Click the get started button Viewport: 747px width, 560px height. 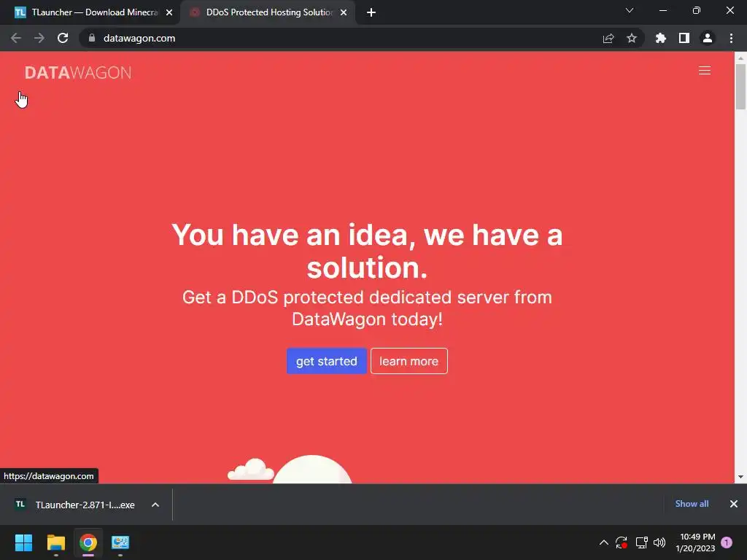point(326,361)
